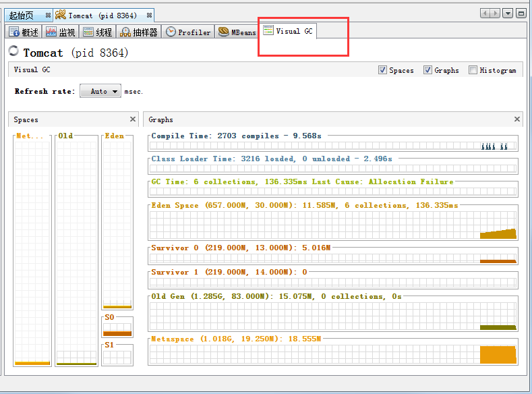Viewport: 532px width, 394px height.
Task: Open the document list dropdown arrow
Action: [508, 13]
